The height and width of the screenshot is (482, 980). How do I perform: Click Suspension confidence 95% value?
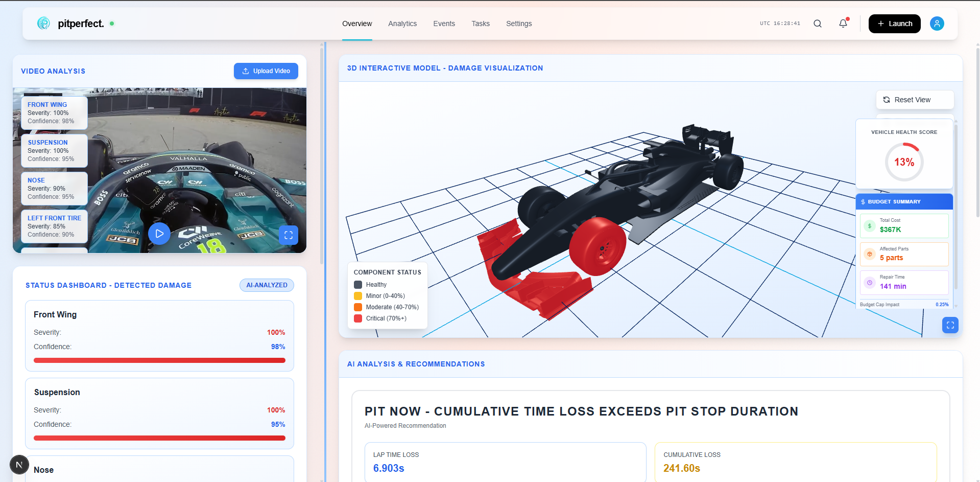tap(278, 424)
